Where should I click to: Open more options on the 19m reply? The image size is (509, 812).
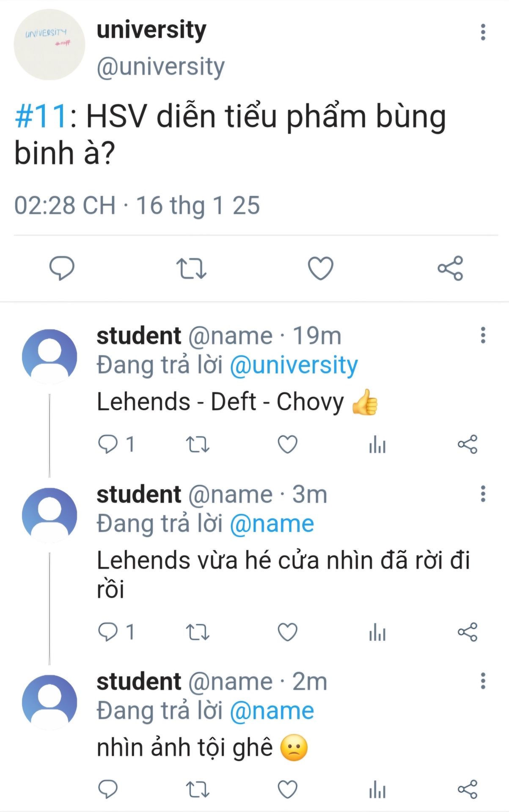pos(483,335)
